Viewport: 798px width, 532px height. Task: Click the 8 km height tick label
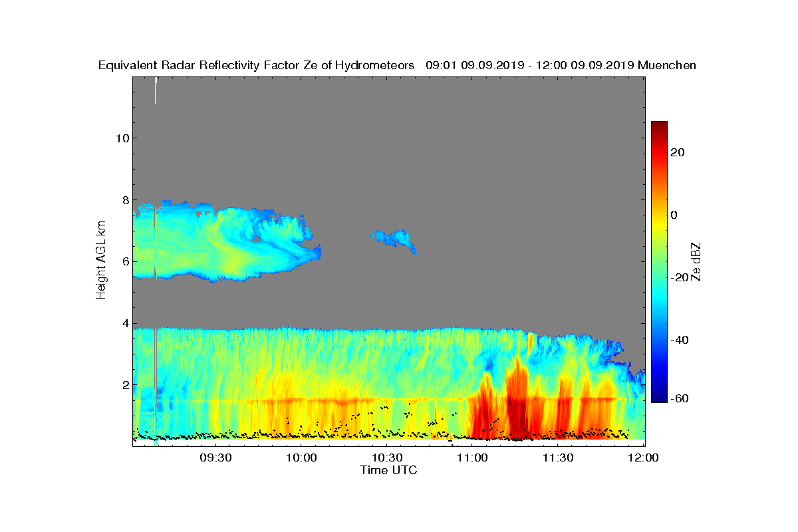point(125,199)
